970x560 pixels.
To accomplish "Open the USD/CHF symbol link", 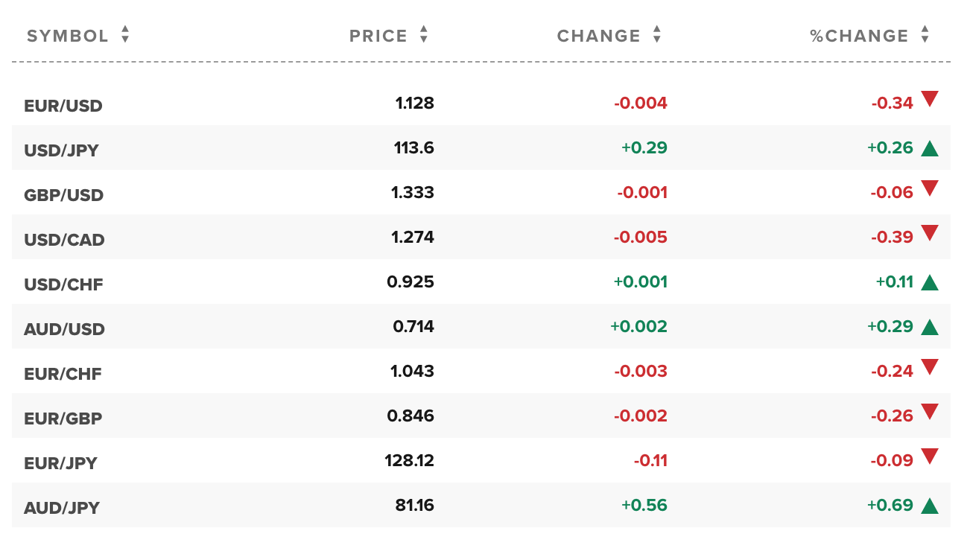I will (x=63, y=284).
